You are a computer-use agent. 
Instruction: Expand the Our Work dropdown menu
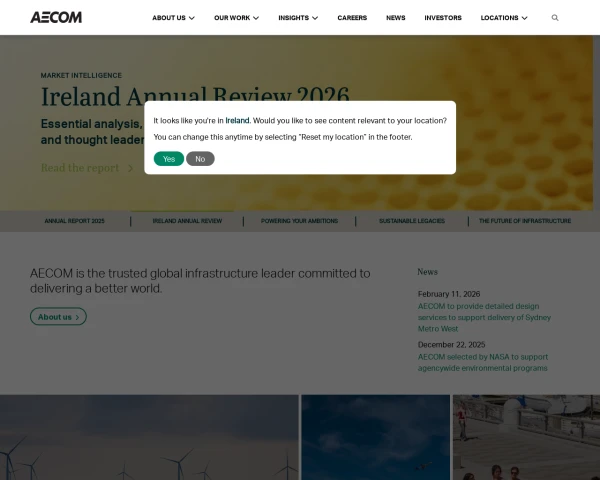click(236, 18)
